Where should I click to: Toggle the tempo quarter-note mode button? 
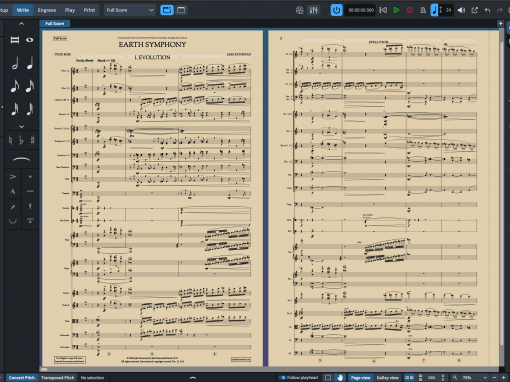click(434, 10)
